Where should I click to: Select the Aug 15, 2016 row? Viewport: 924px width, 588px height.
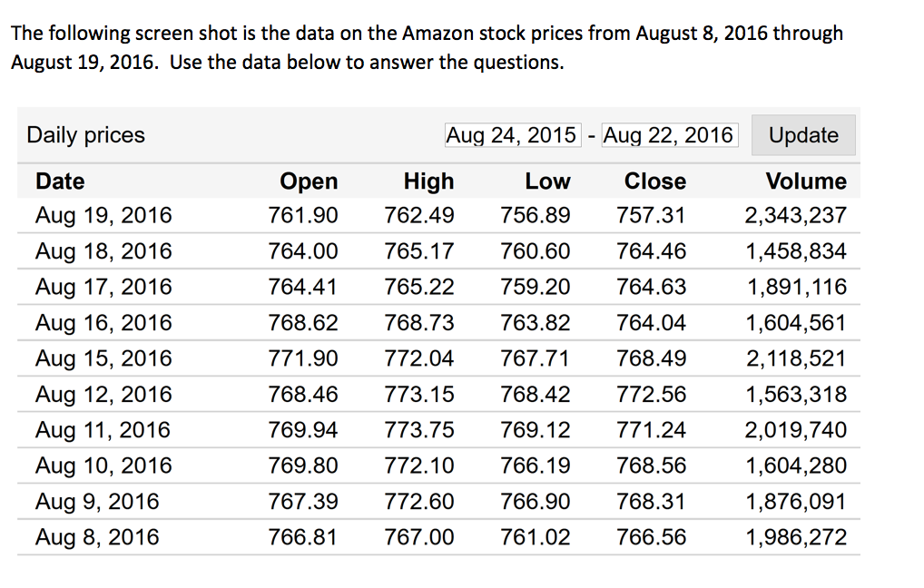pos(103,358)
